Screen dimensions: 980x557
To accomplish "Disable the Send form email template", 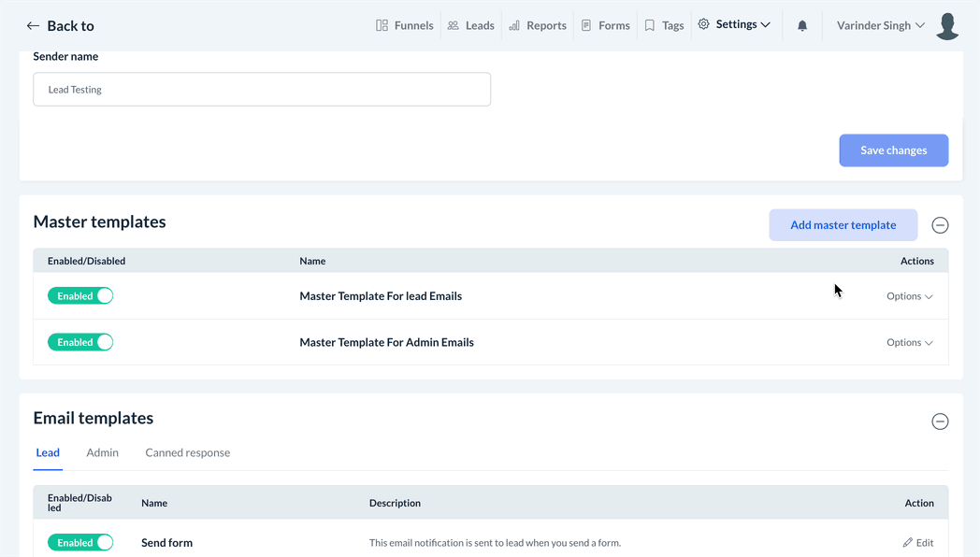I will click(80, 543).
